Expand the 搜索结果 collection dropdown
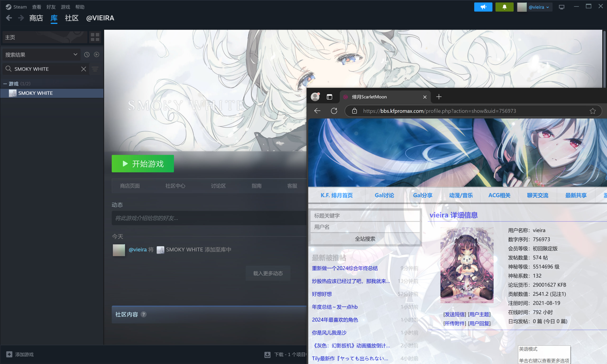The width and height of the screenshot is (607, 364). (x=75, y=55)
